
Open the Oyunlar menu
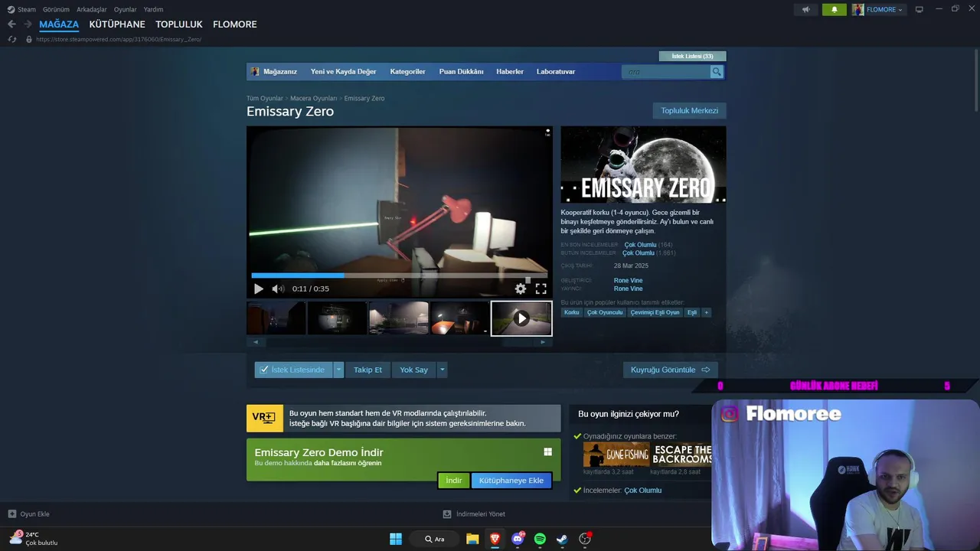pyautogui.click(x=126, y=9)
